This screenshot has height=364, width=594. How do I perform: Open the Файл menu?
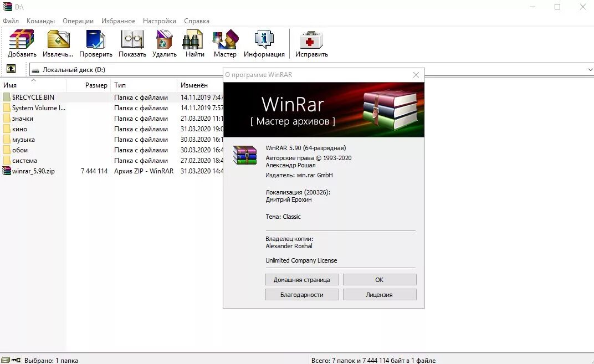coord(11,21)
